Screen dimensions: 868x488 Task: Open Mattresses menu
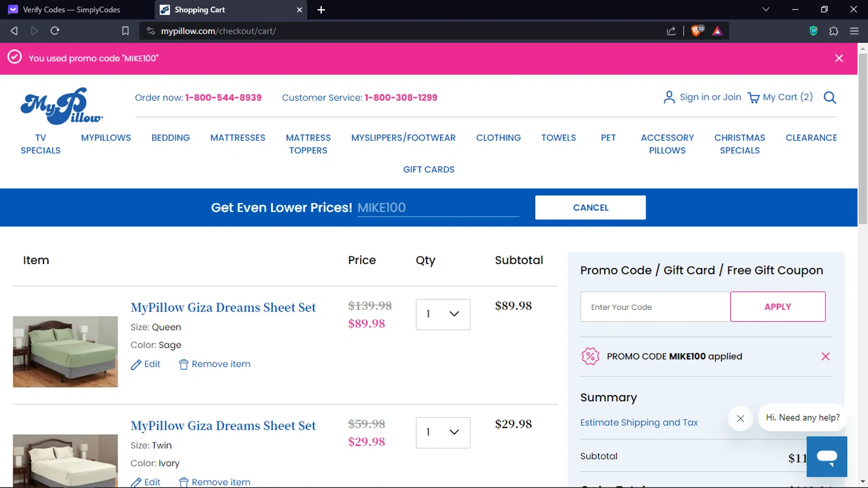pos(238,138)
